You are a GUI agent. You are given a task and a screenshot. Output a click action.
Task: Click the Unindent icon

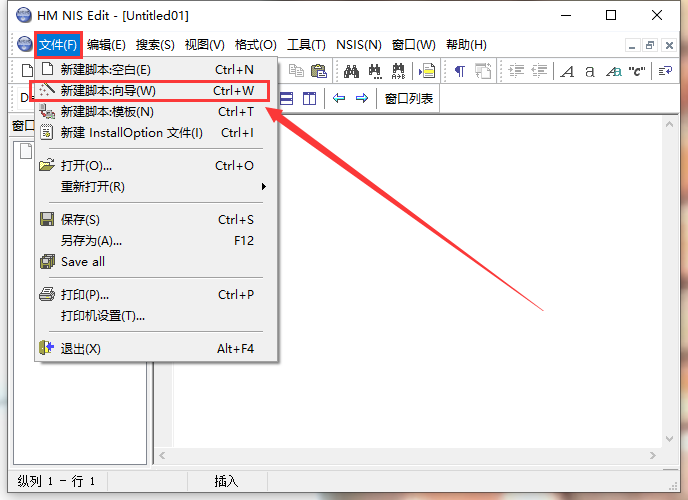539,71
